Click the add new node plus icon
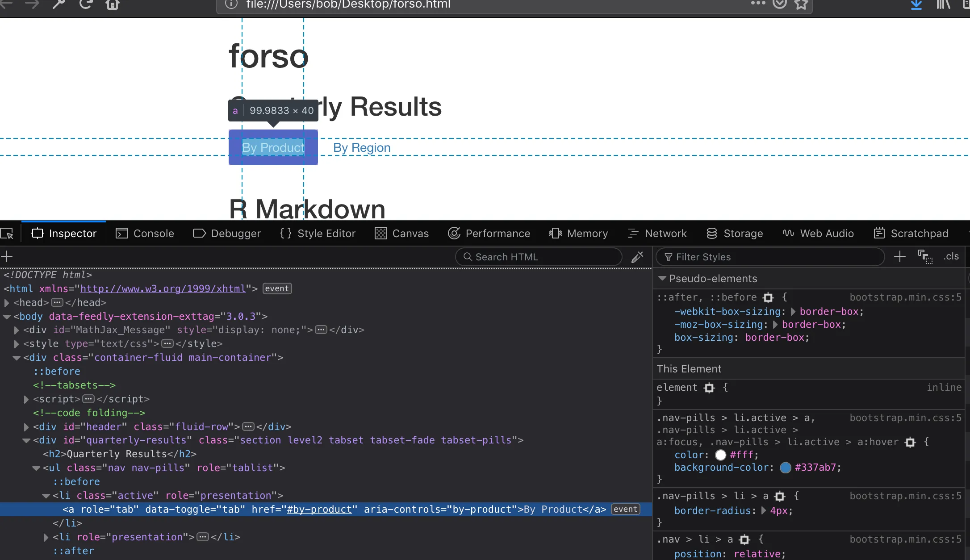Image resolution: width=970 pixels, height=560 pixels. coord(7,256)
